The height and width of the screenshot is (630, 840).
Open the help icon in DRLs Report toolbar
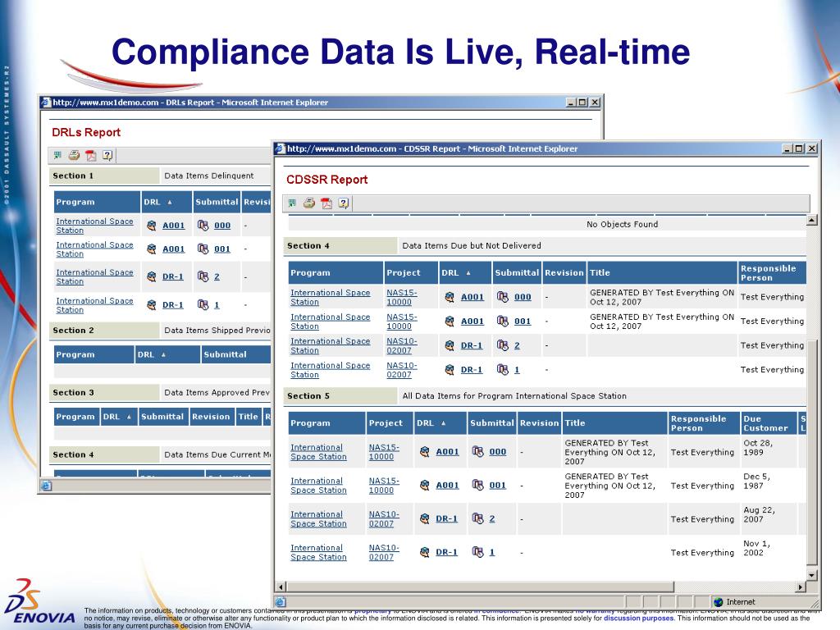107,155
